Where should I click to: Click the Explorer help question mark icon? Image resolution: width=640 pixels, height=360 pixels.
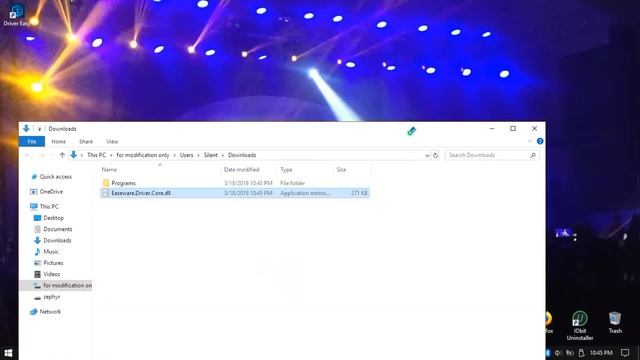click(540, 141)
